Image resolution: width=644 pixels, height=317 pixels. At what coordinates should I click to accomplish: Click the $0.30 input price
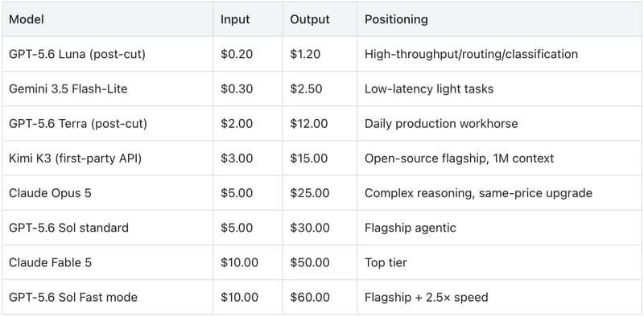(x=237, y=89)
